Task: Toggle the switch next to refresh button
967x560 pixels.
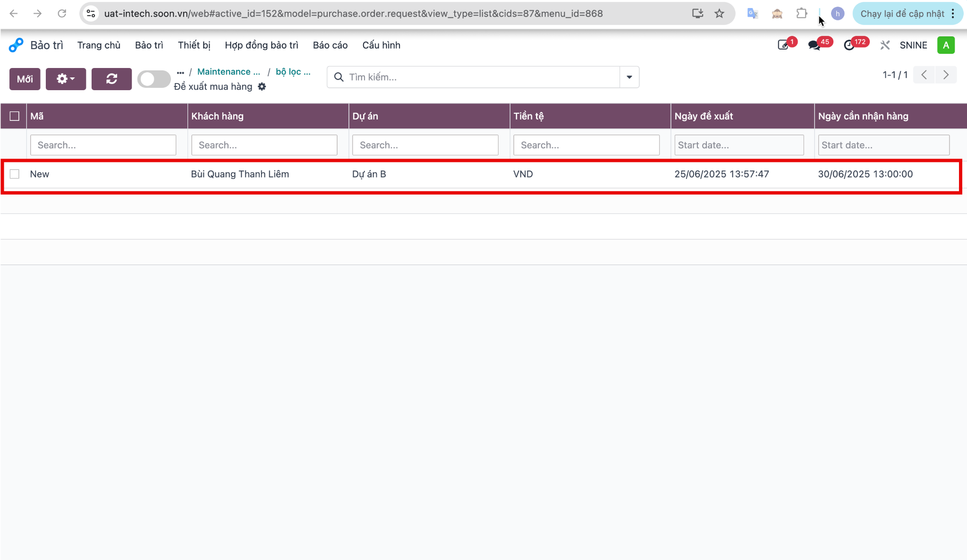Action: pos(154,79)
